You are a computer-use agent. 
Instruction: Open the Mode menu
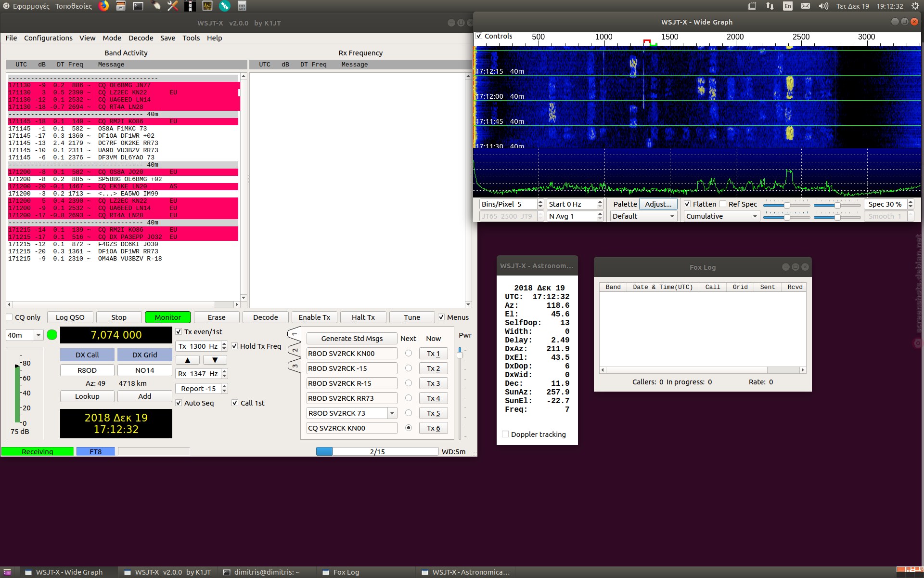coord(112,38)
